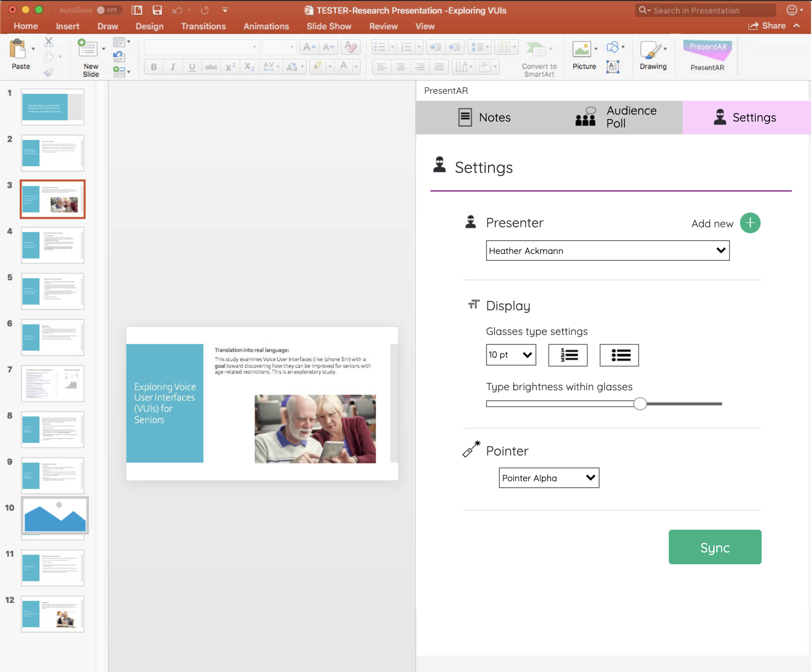The image size is (812, 672).
Task: Click the Bold formatting button
Action: 154,67
